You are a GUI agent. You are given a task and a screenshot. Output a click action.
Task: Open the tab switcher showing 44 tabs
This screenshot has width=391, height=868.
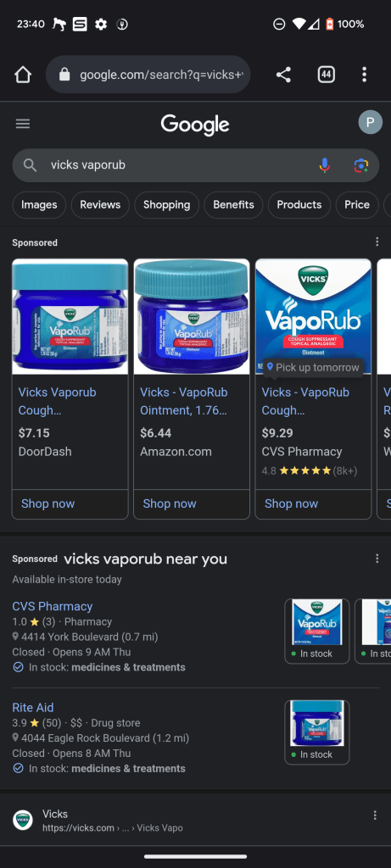(327, 75)
